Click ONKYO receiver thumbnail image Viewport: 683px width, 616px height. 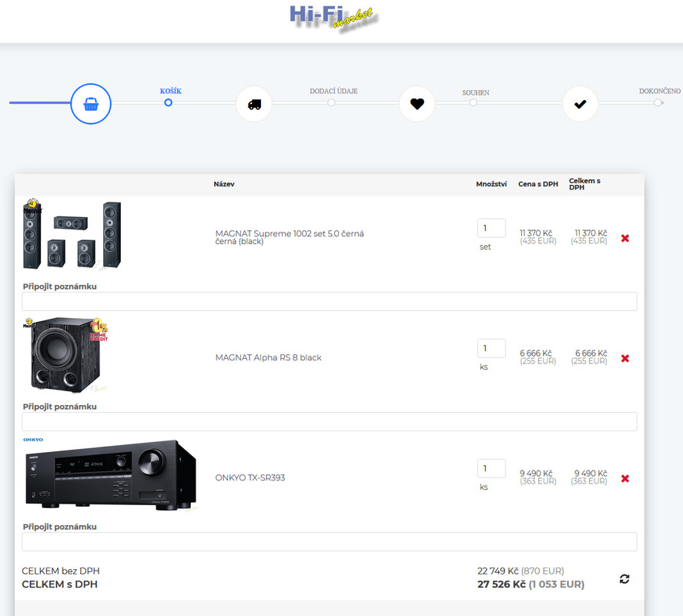point(110,474)
